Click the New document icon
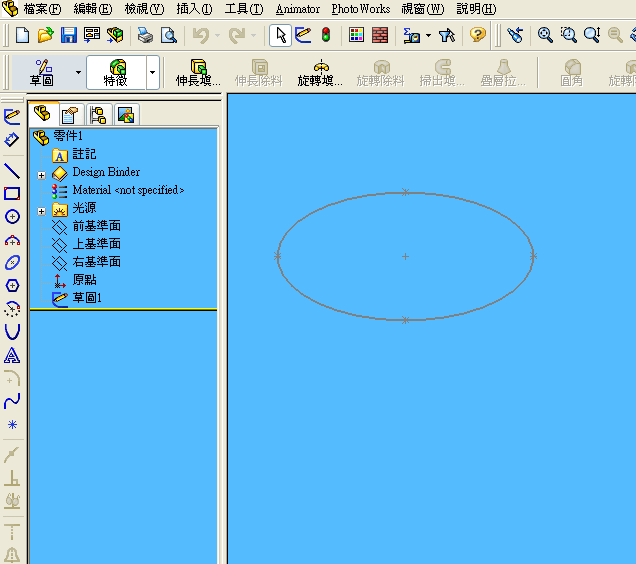Viewport: 636px width, 564px height. click(22, 35)
